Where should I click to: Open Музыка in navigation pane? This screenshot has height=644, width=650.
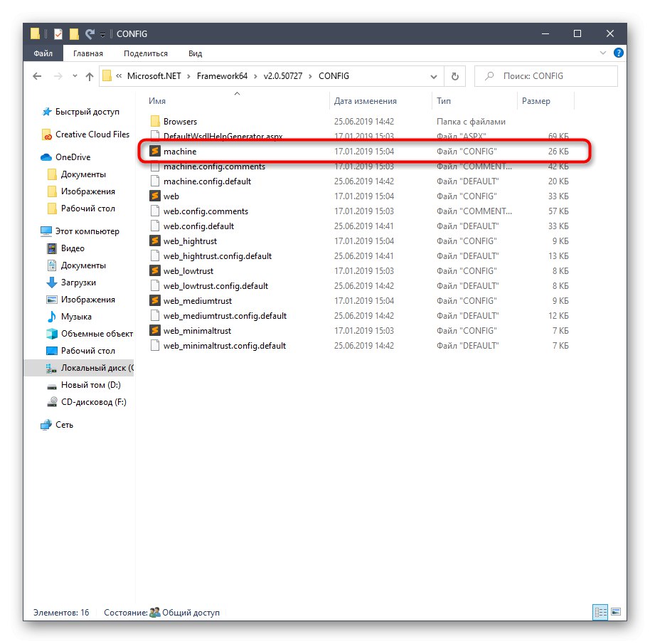69,317
